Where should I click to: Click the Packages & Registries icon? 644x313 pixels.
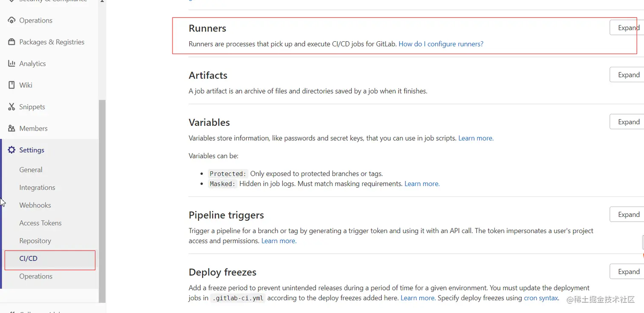click(11, 42)
